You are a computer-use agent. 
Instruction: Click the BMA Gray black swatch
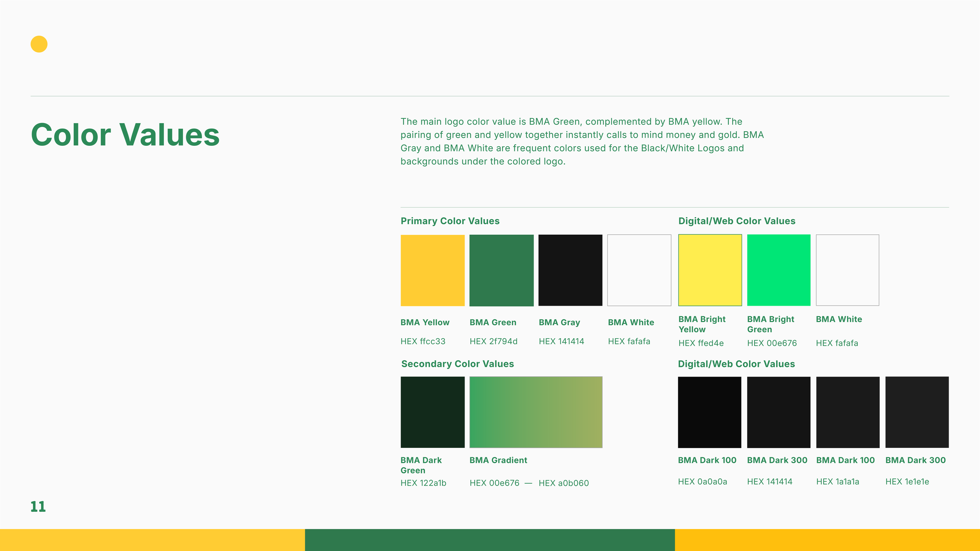pyautogui.click(x=570, y=270)
